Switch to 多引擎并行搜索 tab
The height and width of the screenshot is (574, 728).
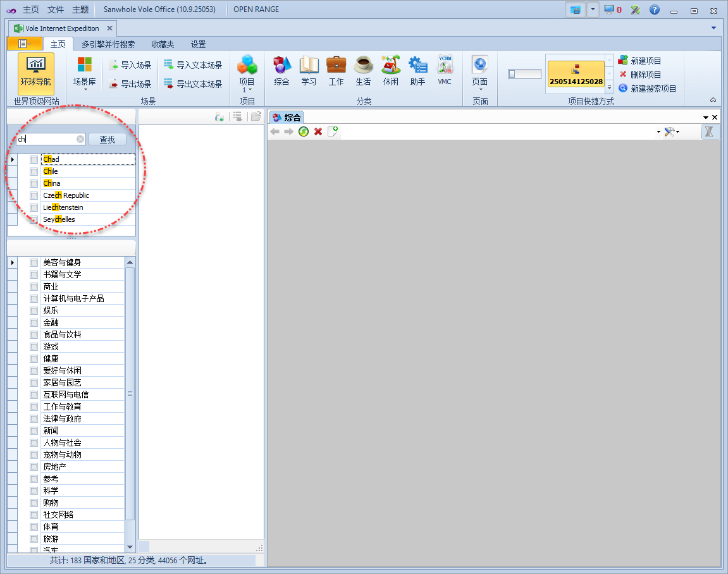pos(108,44)
